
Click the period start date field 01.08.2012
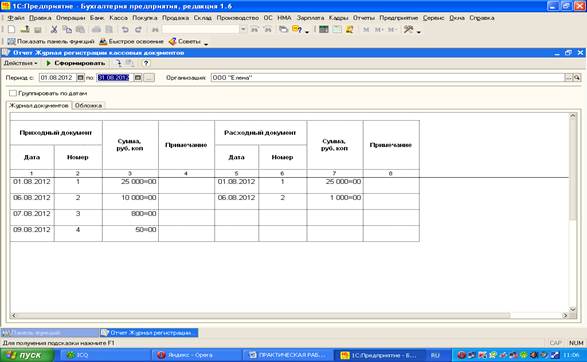click(57, 77)
